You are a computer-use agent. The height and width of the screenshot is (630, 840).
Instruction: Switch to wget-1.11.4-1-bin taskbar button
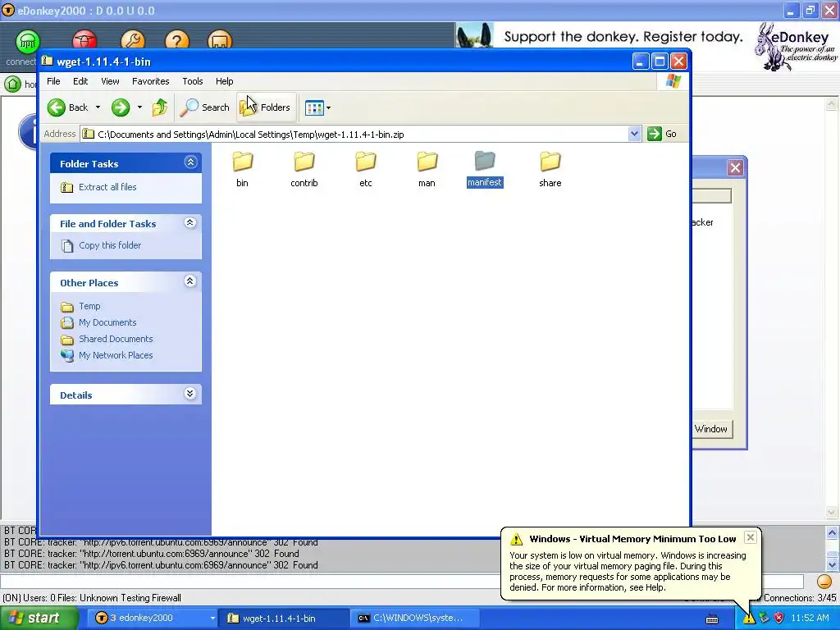[x=285, y=619]
